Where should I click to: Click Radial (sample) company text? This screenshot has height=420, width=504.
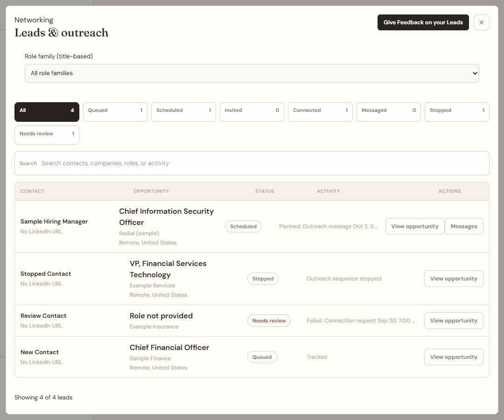click(139, 233)
